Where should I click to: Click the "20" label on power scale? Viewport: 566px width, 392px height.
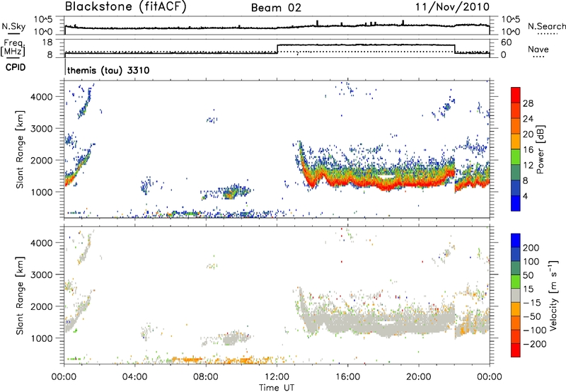pyautogui.click(x=528, y=134)
